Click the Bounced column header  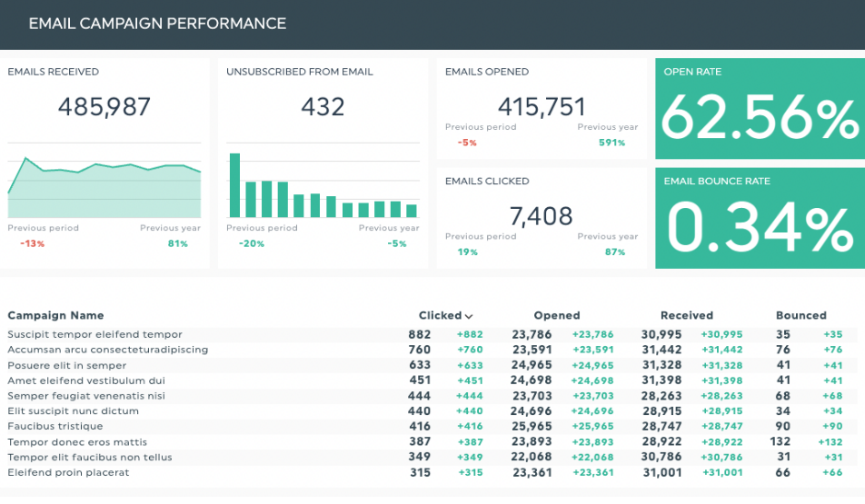[801, 315]
